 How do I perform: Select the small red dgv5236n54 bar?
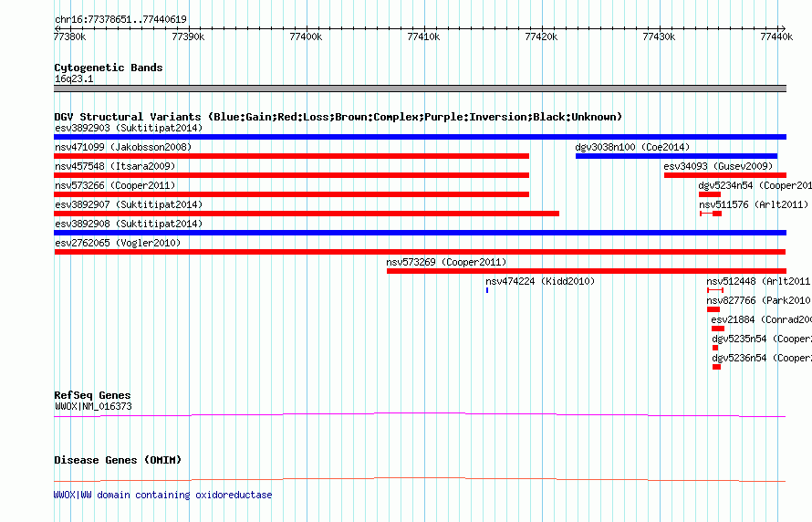click(x=717, y=367)
